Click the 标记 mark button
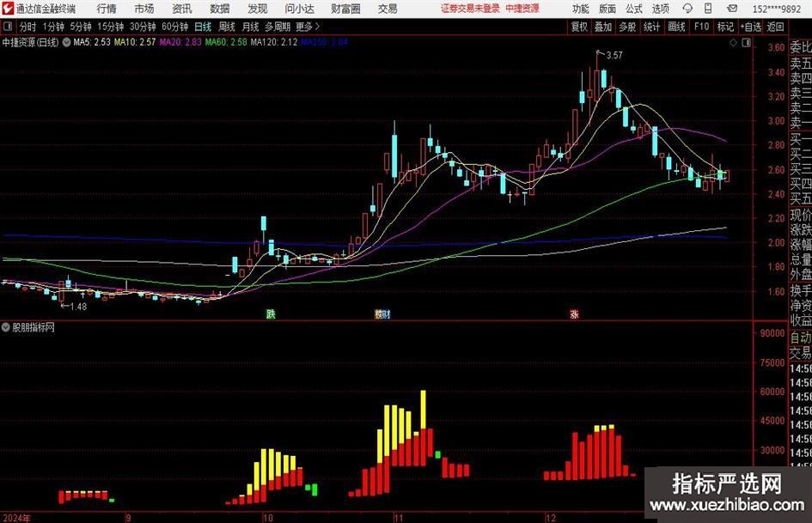Viewport: 812px width, 523px height. coord(725,27)
